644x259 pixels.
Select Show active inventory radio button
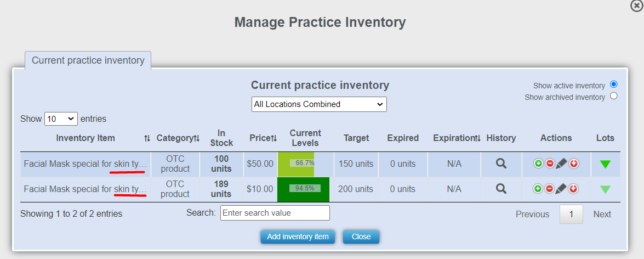click(613, 85)
